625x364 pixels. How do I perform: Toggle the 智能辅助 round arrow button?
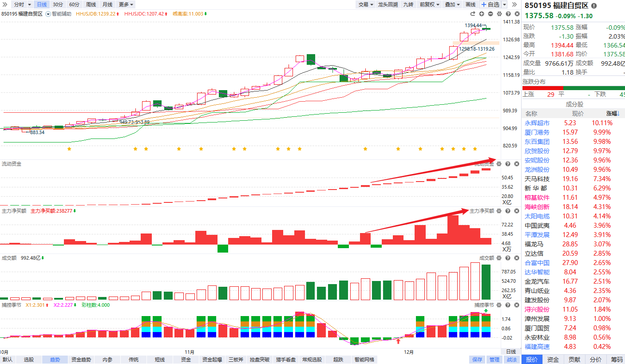(48, 14)
